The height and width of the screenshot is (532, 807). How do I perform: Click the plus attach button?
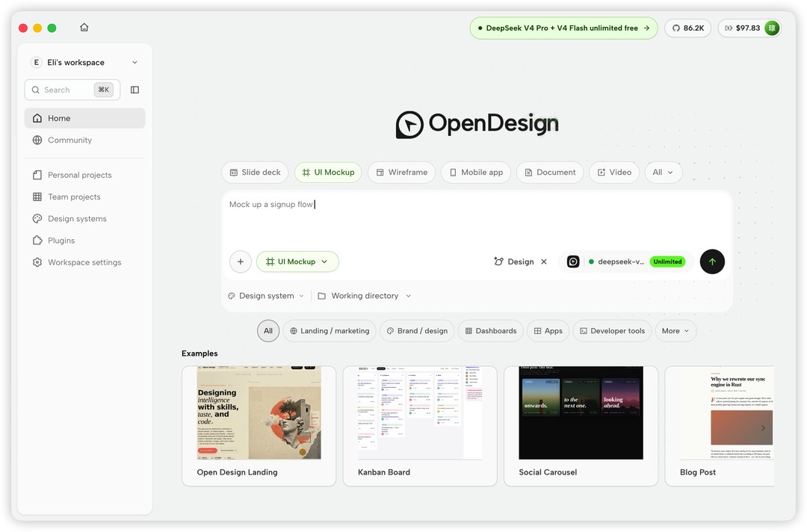241,262
